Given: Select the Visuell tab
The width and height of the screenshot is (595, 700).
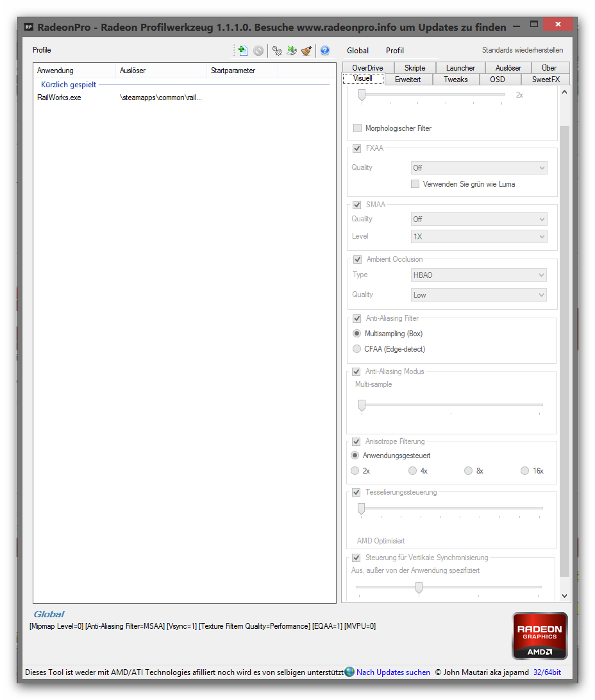Looking at the screenshot, I should [363, 78].
